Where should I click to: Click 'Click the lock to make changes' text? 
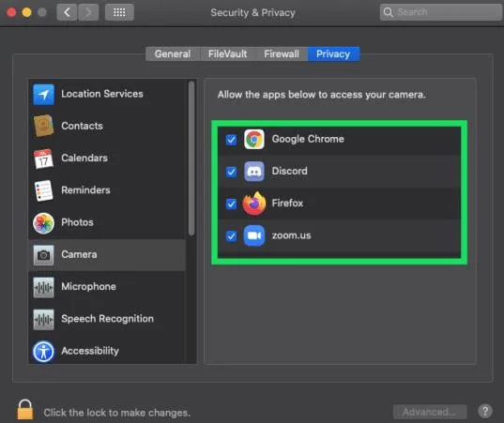[117, 413]
